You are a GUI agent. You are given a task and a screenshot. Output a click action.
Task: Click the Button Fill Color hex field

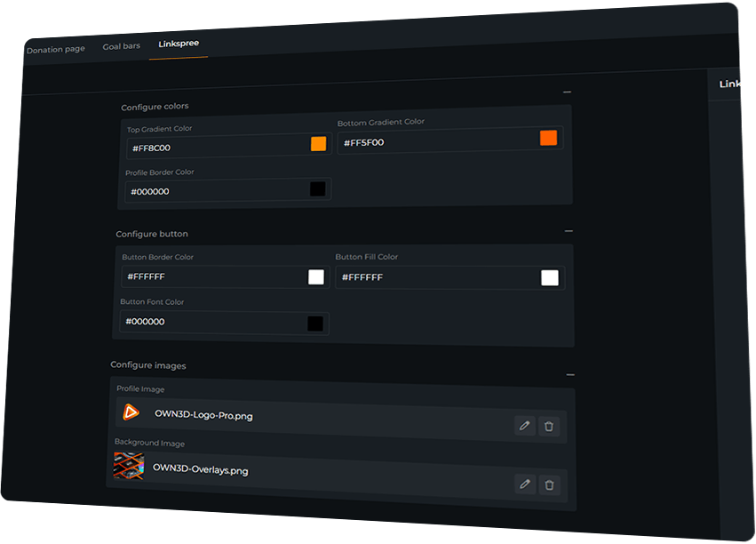click(x=450, y=277)
